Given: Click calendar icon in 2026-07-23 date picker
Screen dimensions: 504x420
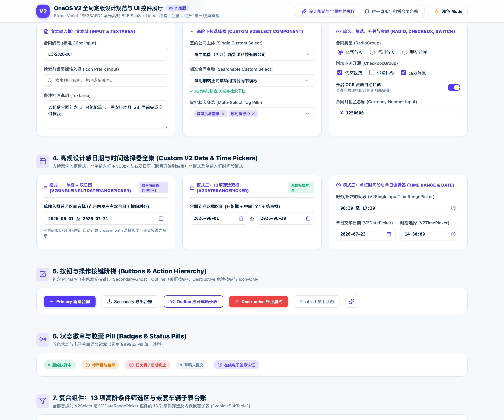Looking at the screenshot, I should click(389, 234).
